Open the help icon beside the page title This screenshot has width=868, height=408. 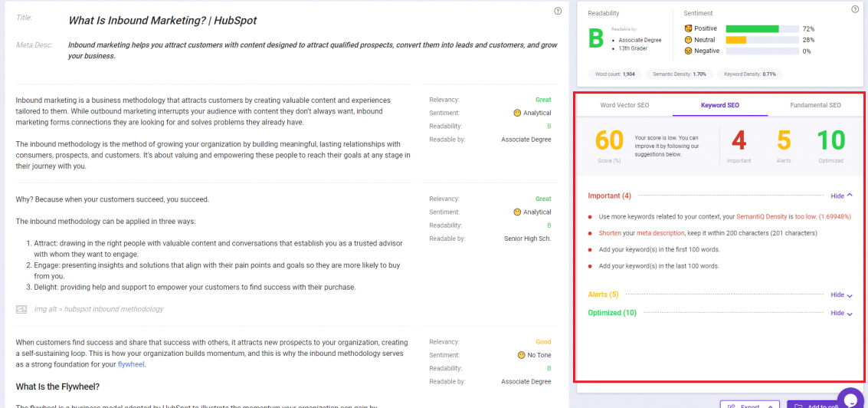click(558, 11)
